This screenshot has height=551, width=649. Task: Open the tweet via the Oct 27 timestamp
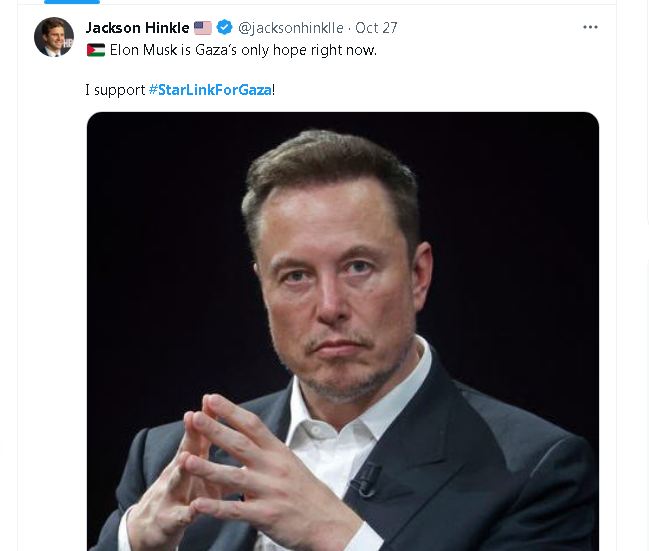coord(376,28)
